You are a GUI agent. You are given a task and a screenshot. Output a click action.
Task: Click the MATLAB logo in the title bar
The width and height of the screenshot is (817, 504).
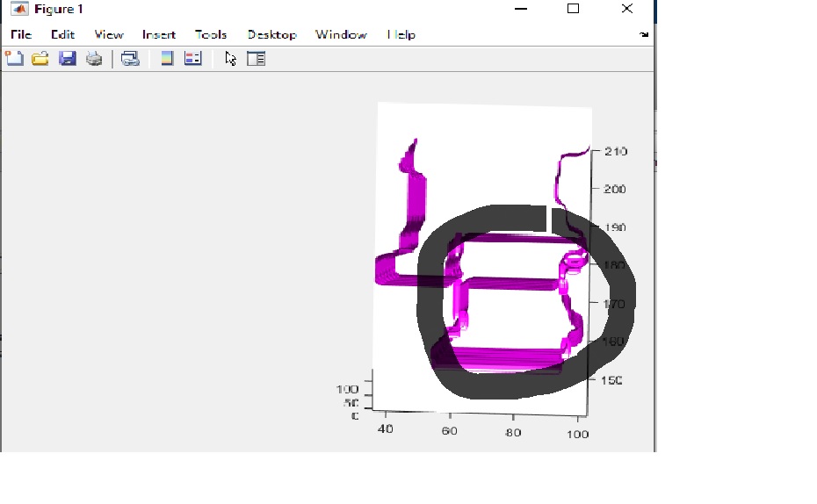click(x=18, y=9)
